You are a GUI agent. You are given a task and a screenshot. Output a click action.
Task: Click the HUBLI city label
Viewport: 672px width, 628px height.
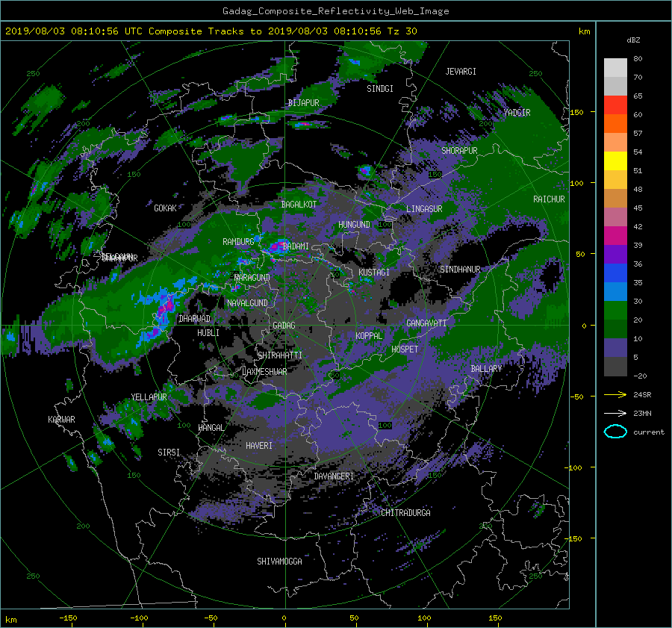coord(208,333)
